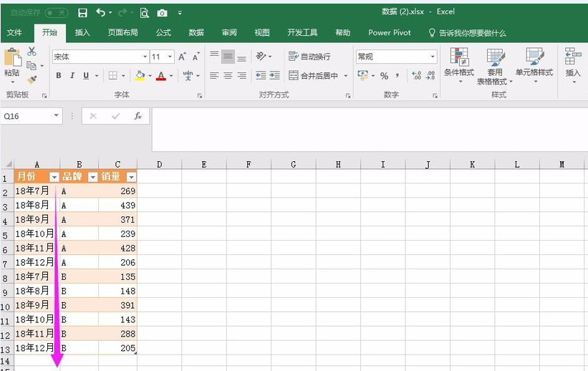Toggle the AutoSave (自动保存) switch
The width and height of the screenshot is (588, 371).
tap(56, 13)
